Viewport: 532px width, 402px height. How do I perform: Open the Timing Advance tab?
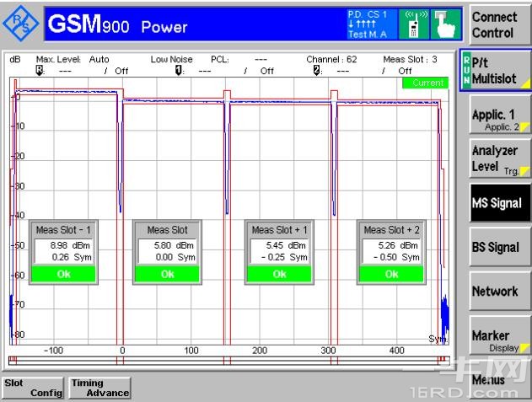99,388
